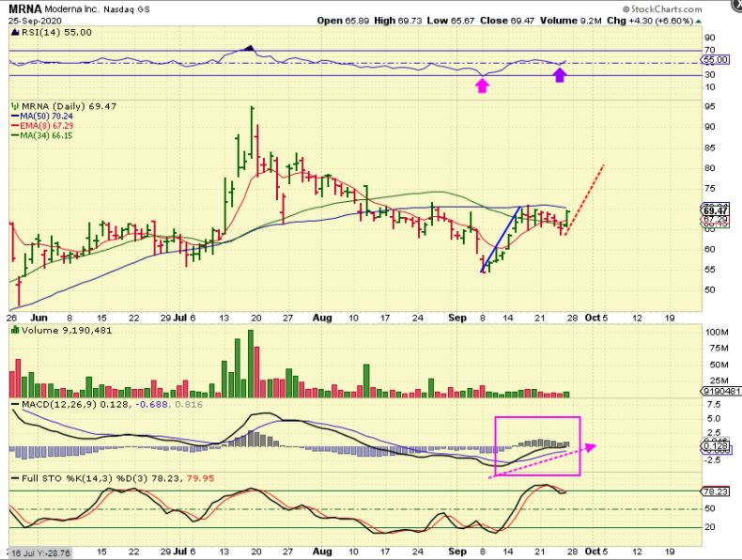Click the 69.47 last price tag on axis

click(716, 211)
